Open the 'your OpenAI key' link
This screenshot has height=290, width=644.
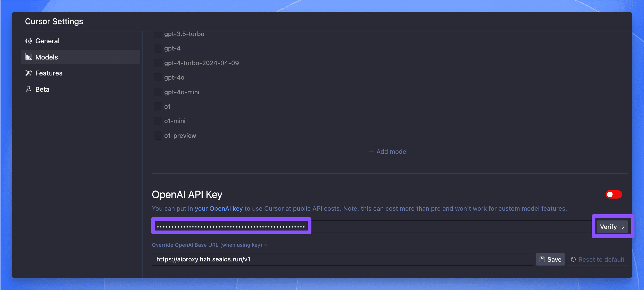coord(219,209)
